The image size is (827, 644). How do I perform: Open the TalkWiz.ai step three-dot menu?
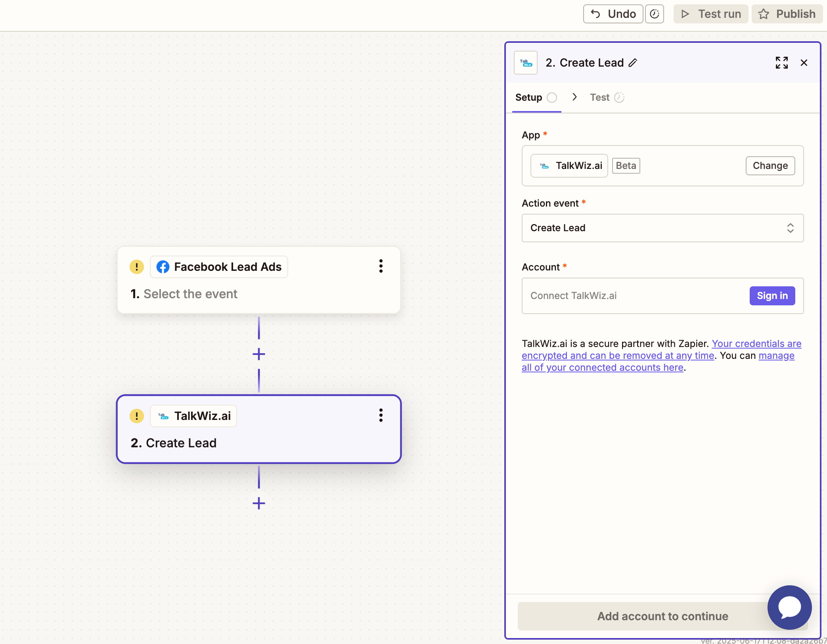(x=381, y=415)
